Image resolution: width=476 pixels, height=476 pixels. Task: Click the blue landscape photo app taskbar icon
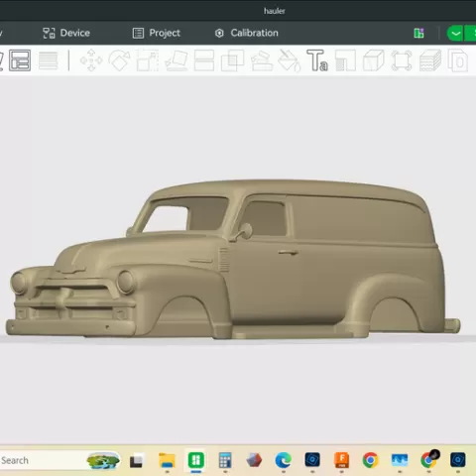(400, 460)
